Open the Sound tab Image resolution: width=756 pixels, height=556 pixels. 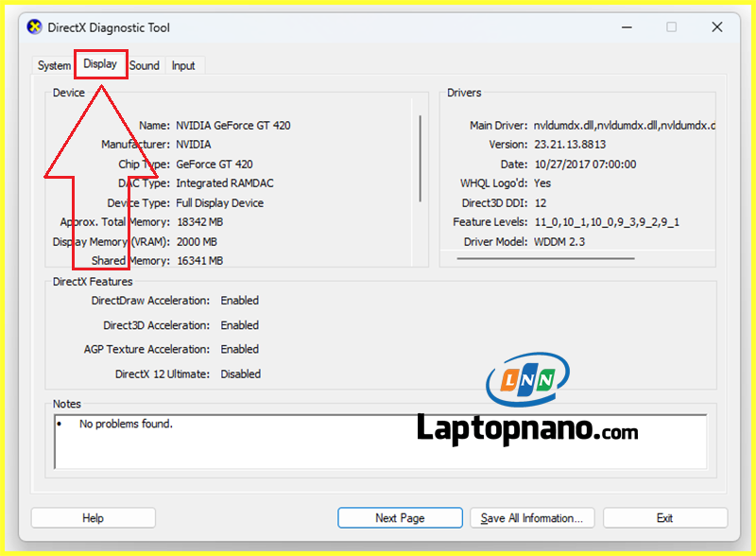[145, 65]
